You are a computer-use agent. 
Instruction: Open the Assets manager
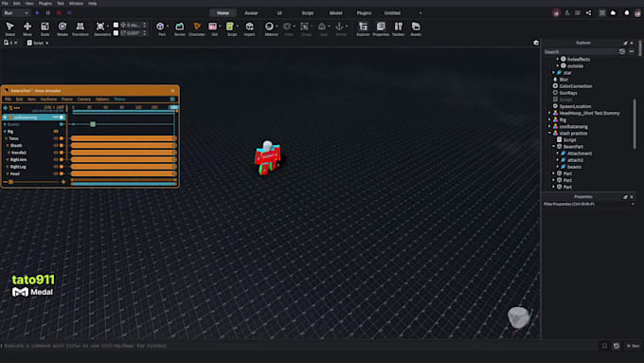(x=416, y=28)
